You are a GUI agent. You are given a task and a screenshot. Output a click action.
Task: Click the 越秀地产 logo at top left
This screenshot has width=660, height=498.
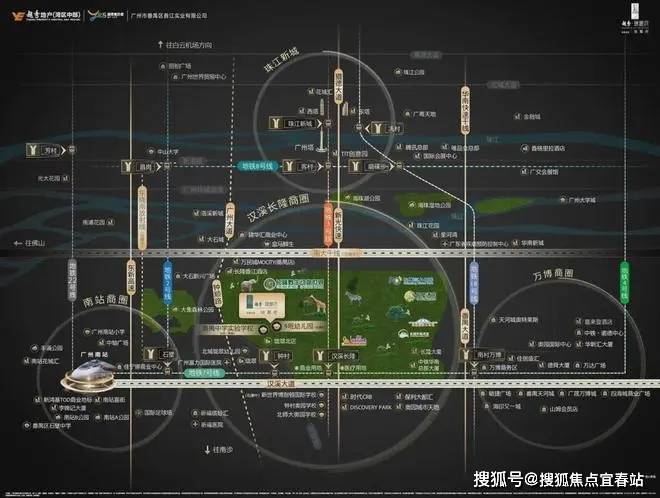[x=46, y=16]
